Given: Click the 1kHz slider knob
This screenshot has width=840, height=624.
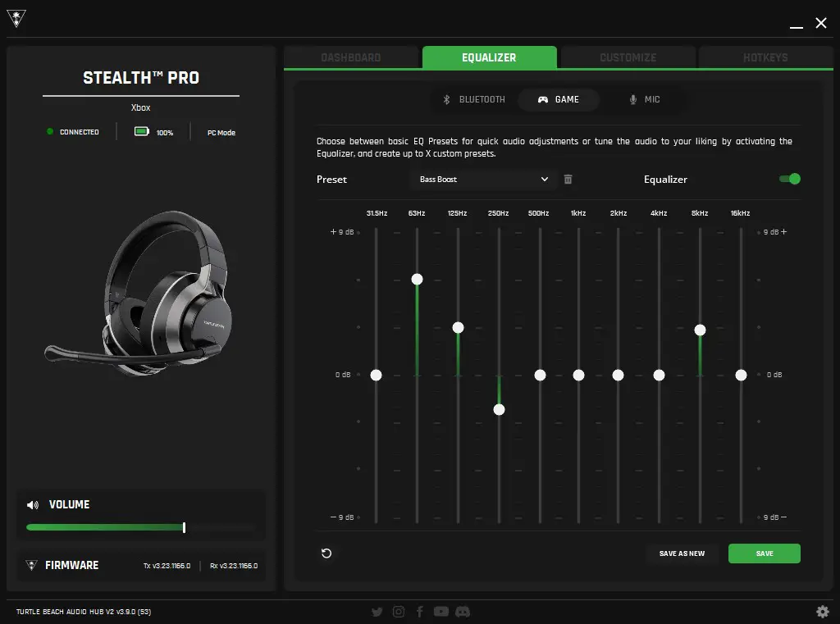Looking at the screenshot, I should click(578, 376).
